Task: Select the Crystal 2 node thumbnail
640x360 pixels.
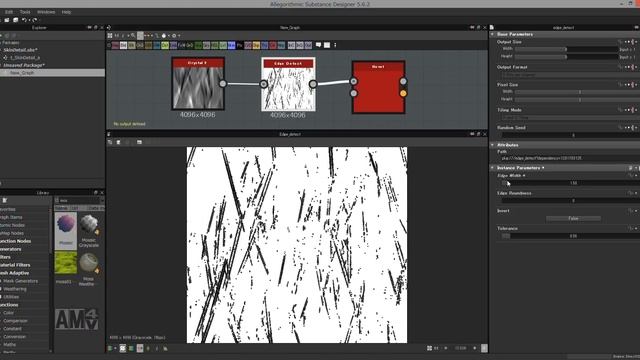Action: (198, 84)
